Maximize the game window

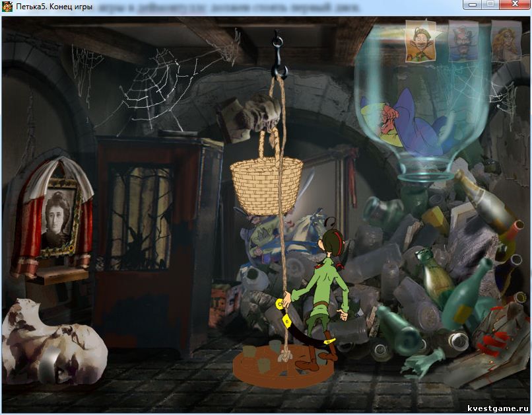pyautogui.click(x=490, y=5)
